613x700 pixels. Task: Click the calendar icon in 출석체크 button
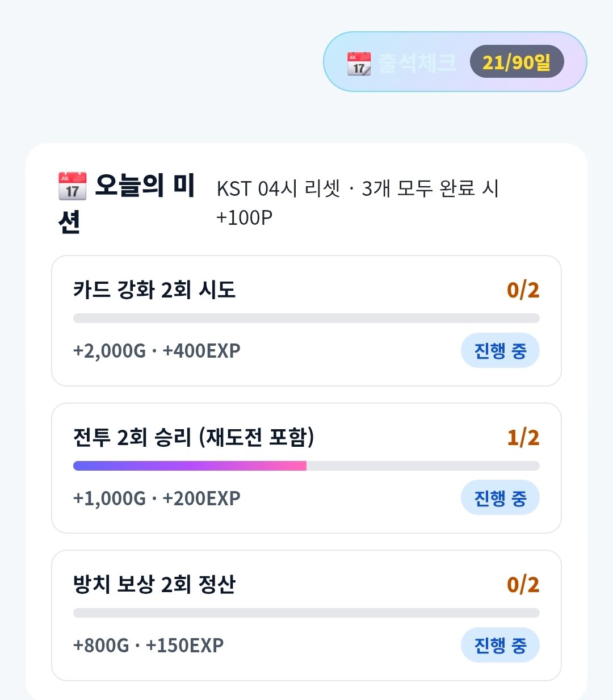click(x=359, y=63)
